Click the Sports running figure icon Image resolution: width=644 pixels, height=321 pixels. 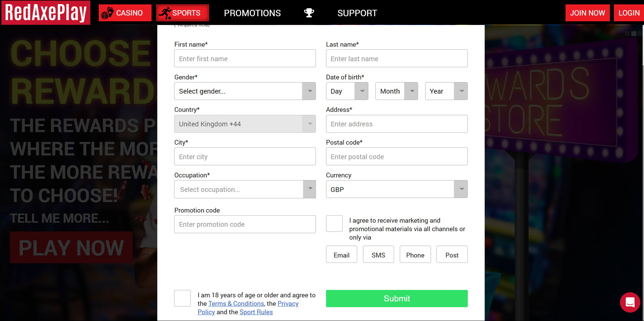point(165,13)
